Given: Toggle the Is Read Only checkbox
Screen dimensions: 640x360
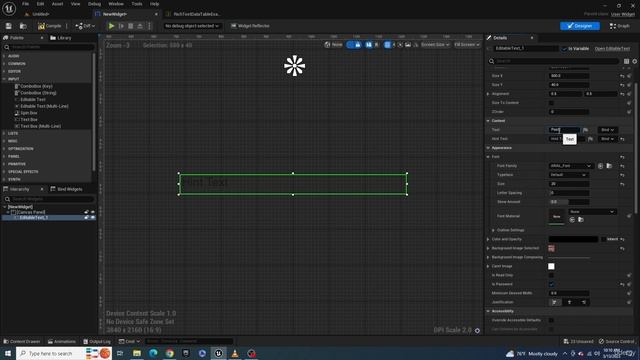Looking at the screenshot, I should [x=551, y=275].
